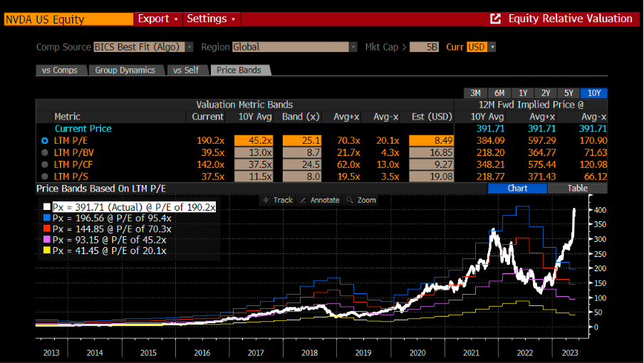Select the LTM P/S radio button
This screenshot has width=644, height=363.
[x=45, y=177]
